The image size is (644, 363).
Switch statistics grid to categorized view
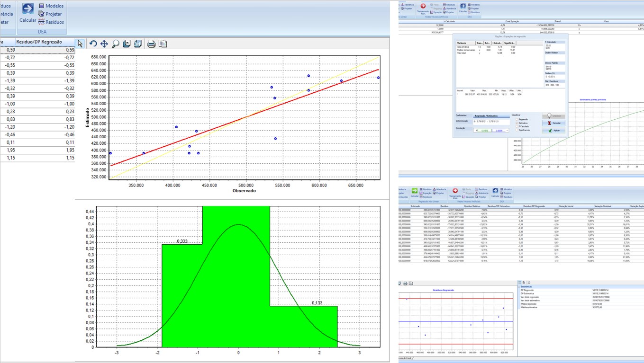pyautogui.click(x=520, y=282)
